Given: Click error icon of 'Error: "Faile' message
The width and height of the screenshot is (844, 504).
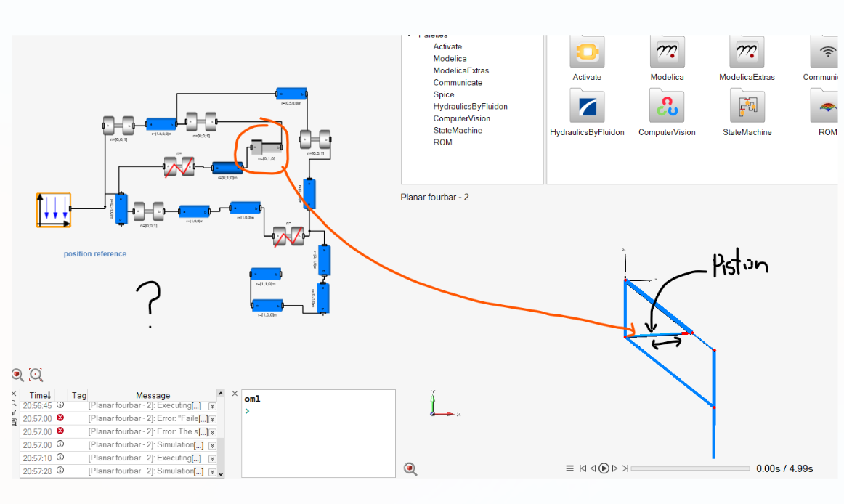Looking at the screenshot, I should point(60,418).
